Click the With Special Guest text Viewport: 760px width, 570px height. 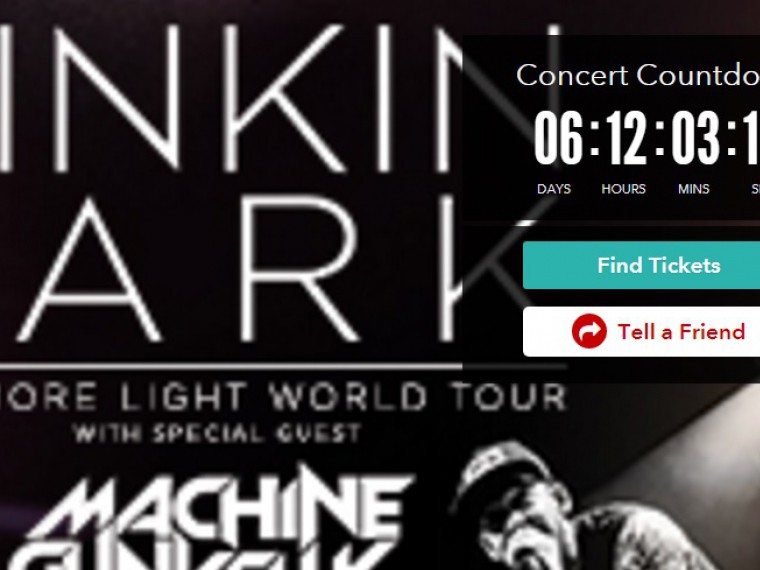point(217,433)
